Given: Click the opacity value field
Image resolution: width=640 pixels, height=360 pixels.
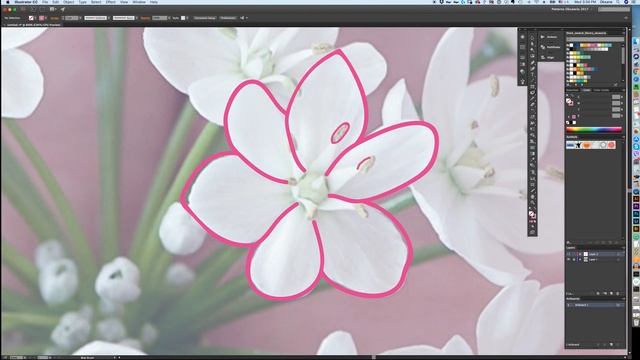Looking at the screenshot, I should (x=159, y=18).
